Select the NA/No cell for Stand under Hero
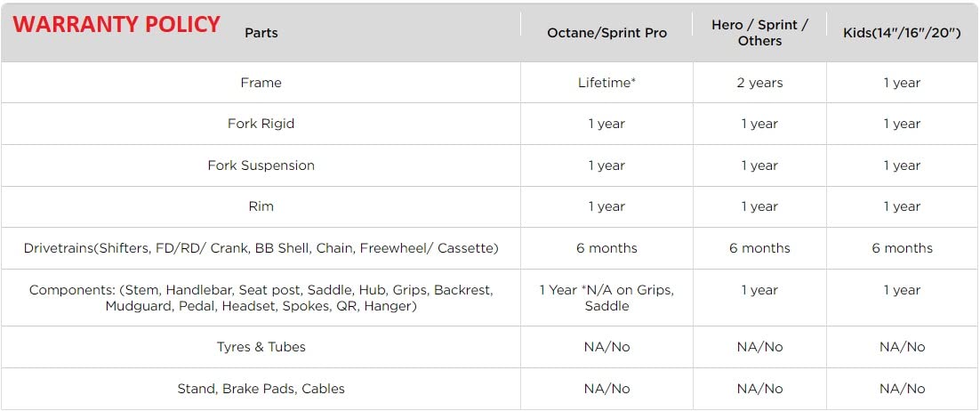Viewport: 980px width, 411px height. [x=759, y=389]
